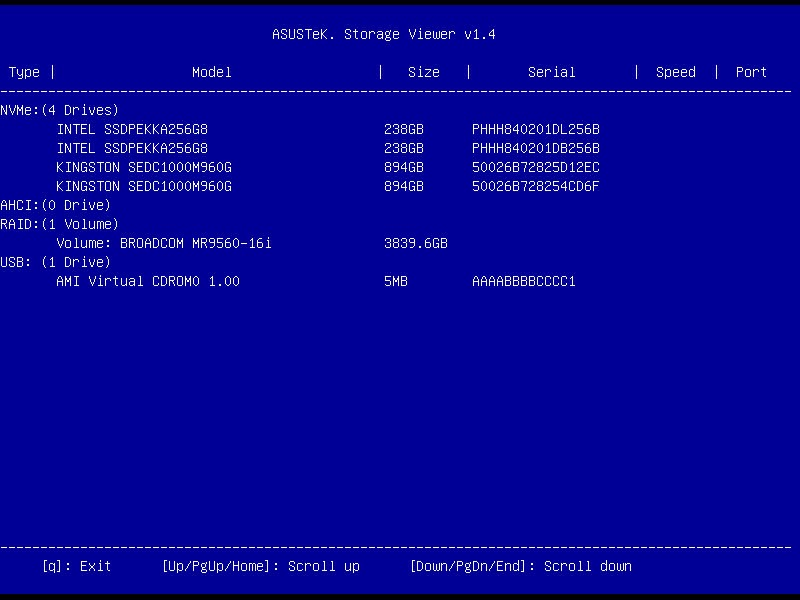
Task: Click the [Down/PgDn/End]: Scroll down hint
Action: 521,566
